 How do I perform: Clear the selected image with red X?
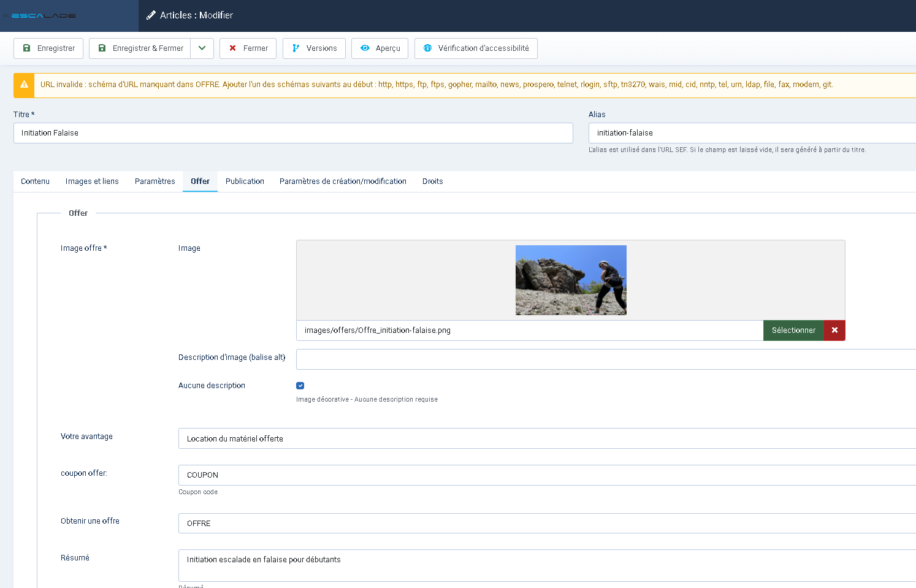tap(834, 330)
